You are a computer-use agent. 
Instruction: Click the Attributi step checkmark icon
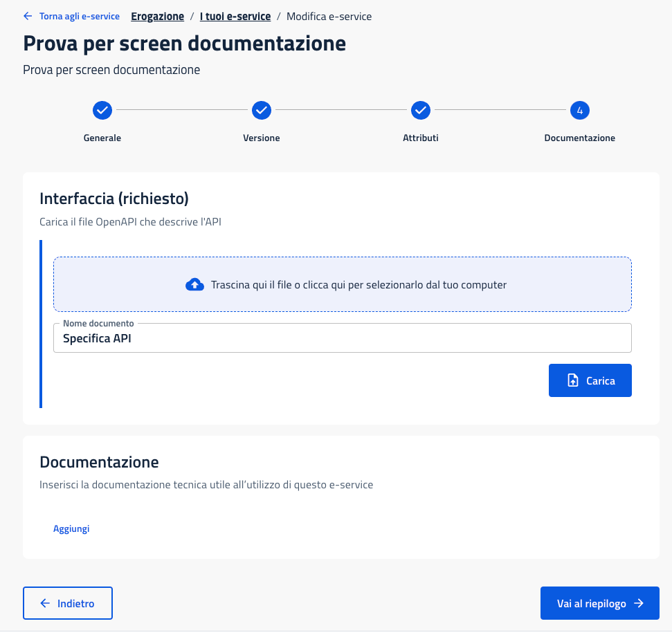421,110
